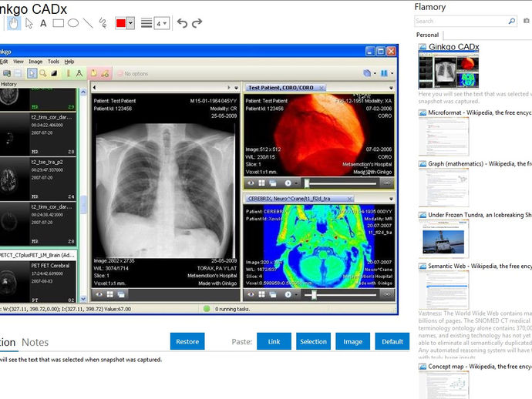
Task: Toggle overlay eye in CEREBRIX view
Action: 251,294
